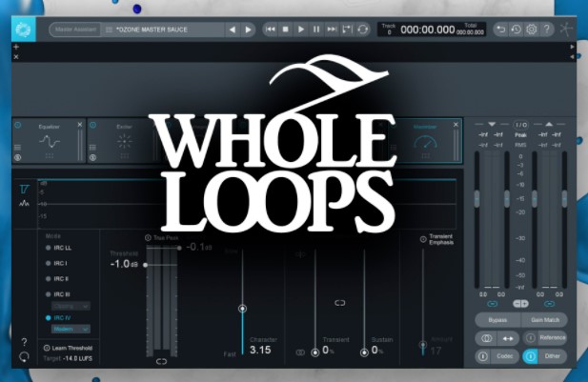
Task: Add a track with the plus icon
Action: click(16, 47)
